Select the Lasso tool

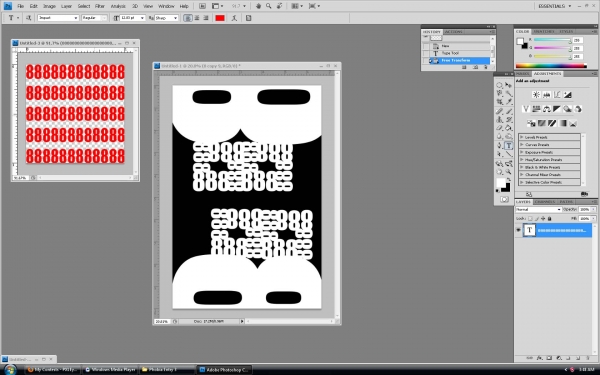499,93
